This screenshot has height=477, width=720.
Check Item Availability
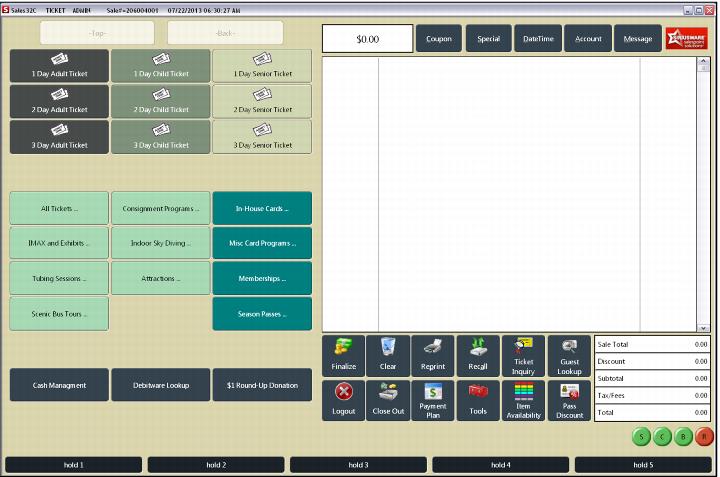coord(523,400)
